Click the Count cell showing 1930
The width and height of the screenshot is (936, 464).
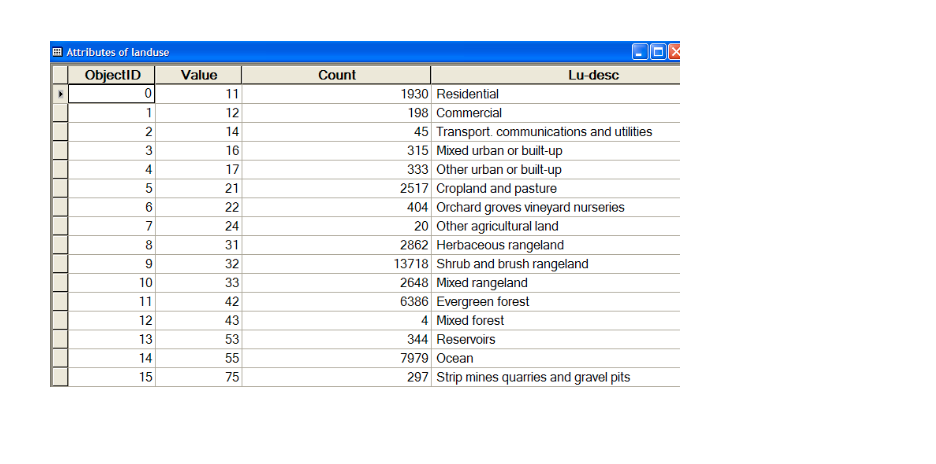coord(337,94)
